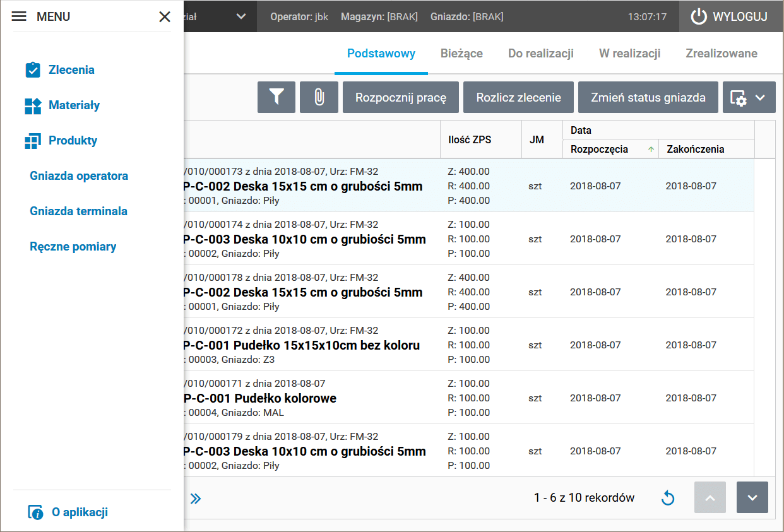784x532 pixels.
Task: Switch to the Do realizacji tab
Action: tap(541, 53)
